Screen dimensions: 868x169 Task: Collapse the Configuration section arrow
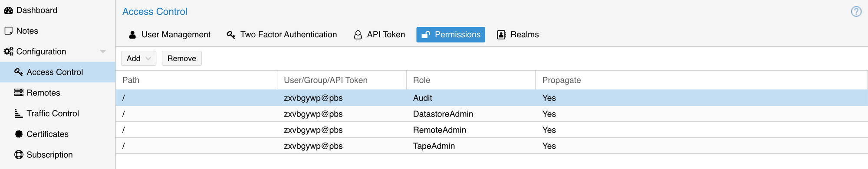pyautogui.click(x=103, y=52)
